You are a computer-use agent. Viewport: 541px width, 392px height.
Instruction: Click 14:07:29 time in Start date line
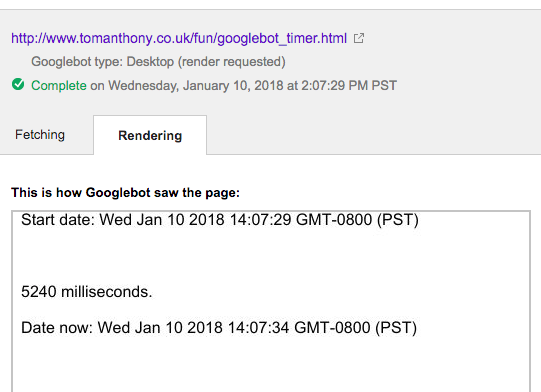260,220
